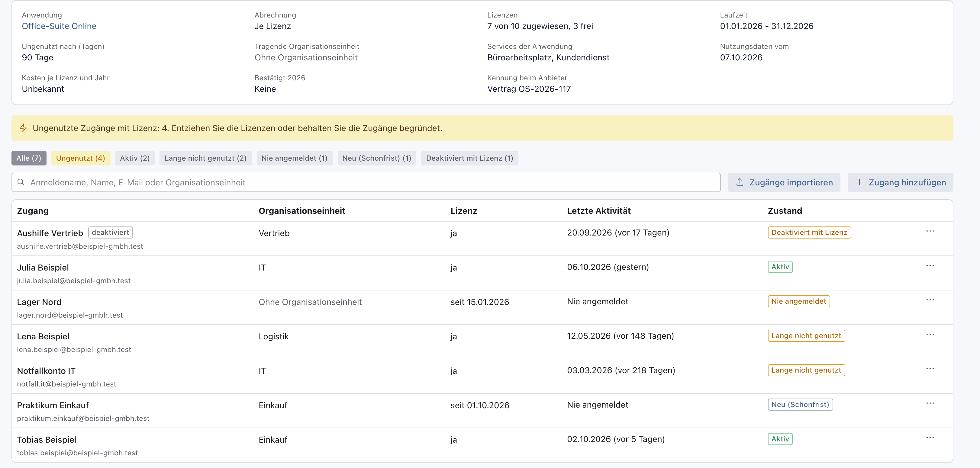Click Tobias Beispiel's Aktiv status badge

pos(780,439)
